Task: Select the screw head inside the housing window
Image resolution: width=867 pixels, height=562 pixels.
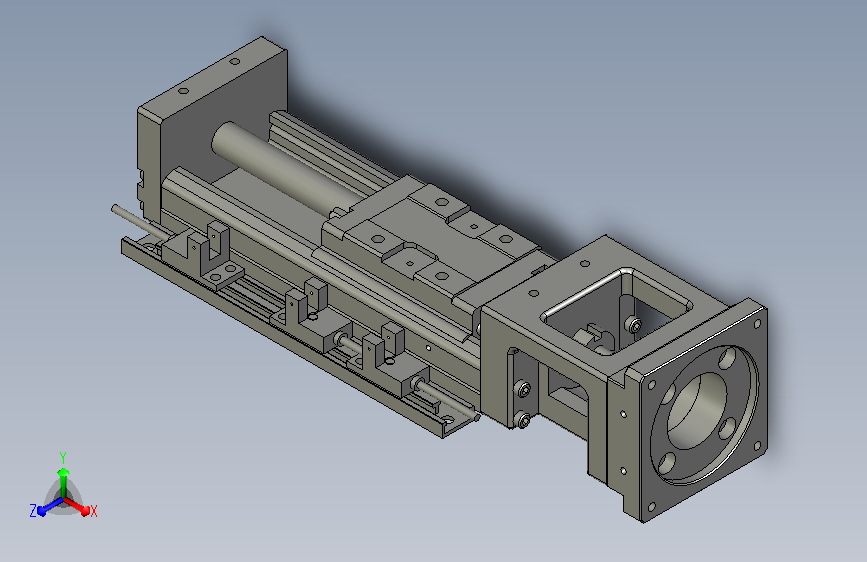Action: coord(635,326)
